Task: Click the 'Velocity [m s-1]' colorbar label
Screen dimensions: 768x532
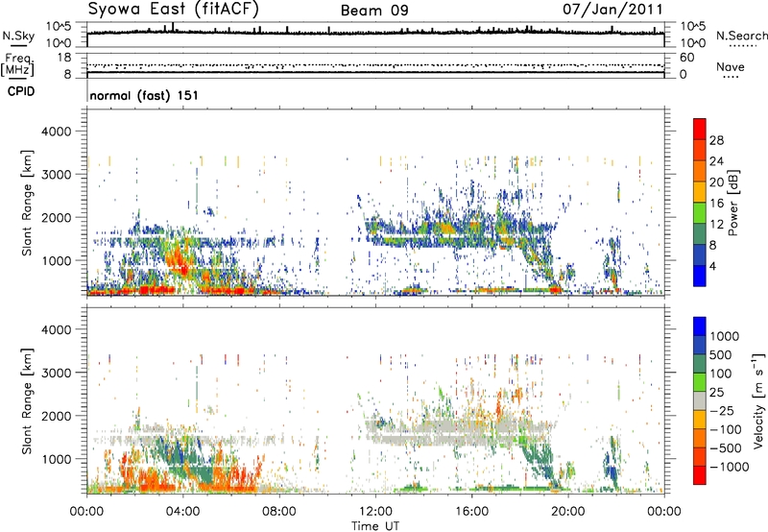Action: click(758, 400)
